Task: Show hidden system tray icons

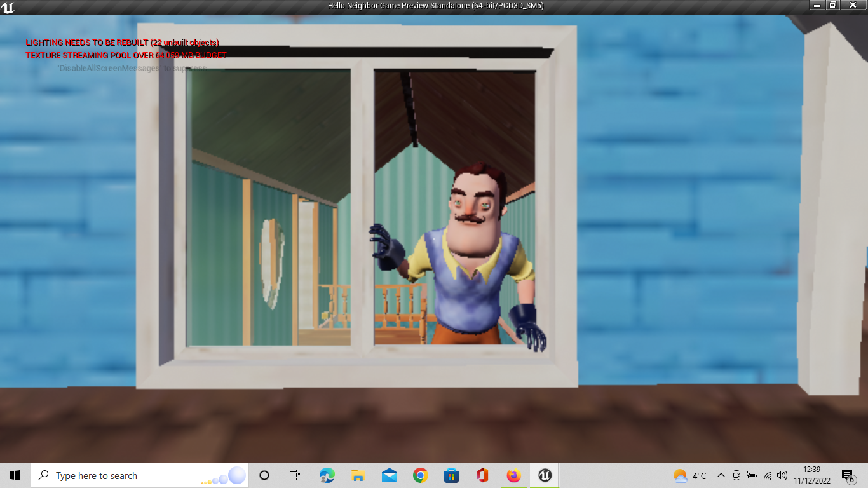Action: [721, 475]
